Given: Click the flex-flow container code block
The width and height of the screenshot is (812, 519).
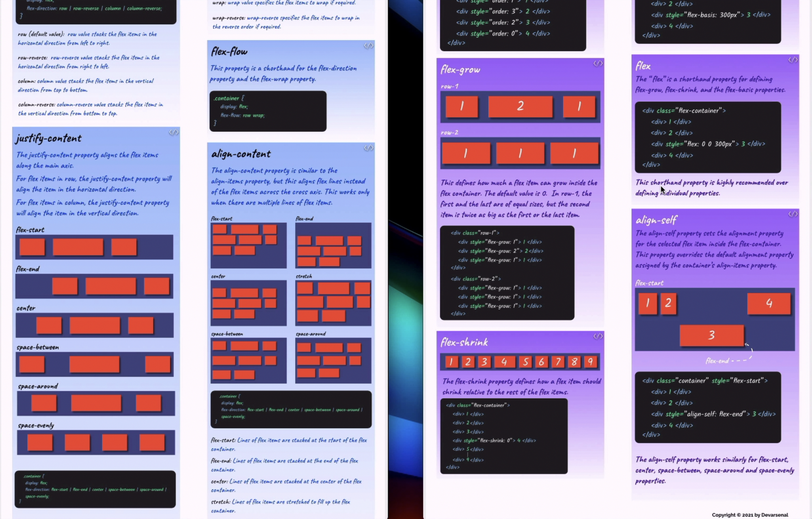Looking at the screenshot, I should [x=268, y=111].
